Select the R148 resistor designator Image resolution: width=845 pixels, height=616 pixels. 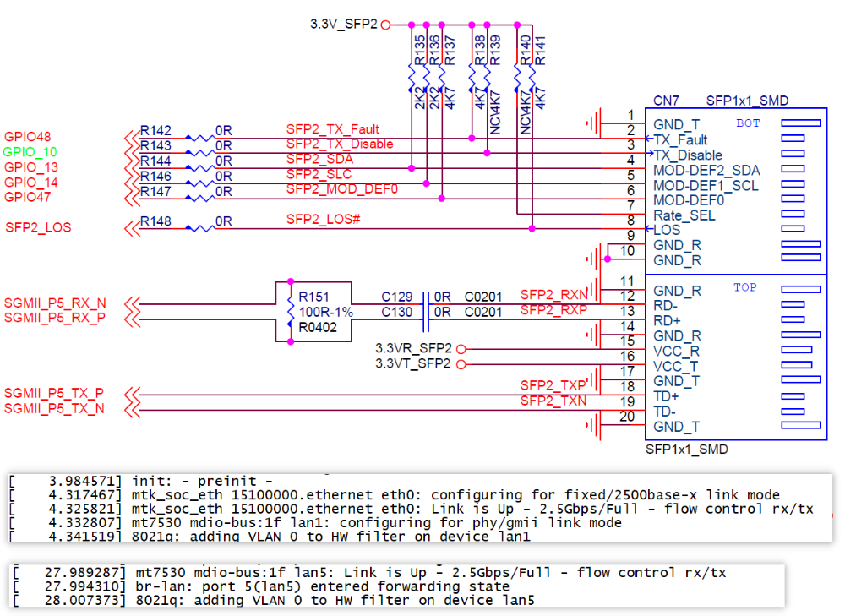(155, 221)
